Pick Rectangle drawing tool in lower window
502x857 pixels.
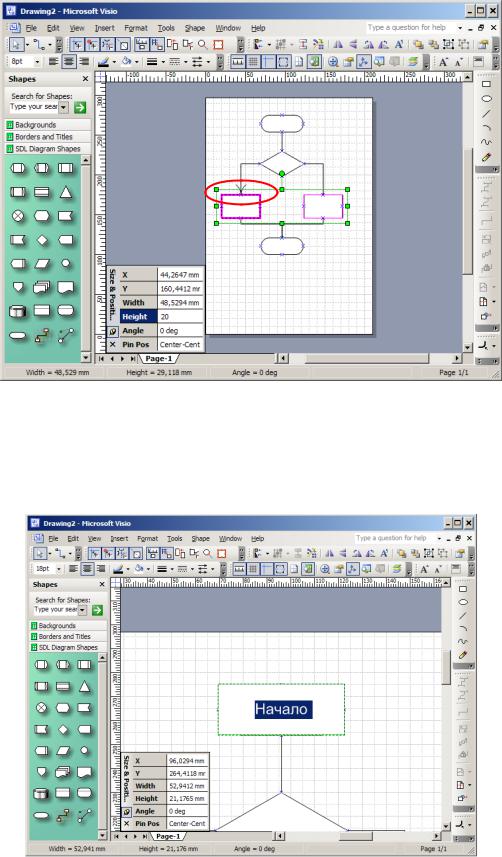pyautogui.click(x=463, y=589)
